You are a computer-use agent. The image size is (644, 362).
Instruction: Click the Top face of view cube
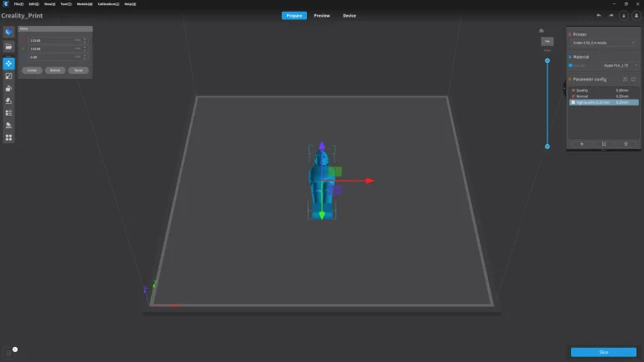[547, 41]
